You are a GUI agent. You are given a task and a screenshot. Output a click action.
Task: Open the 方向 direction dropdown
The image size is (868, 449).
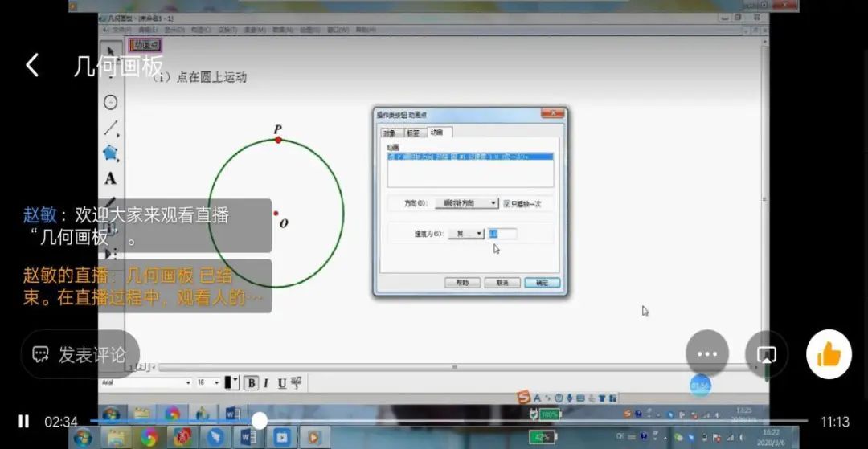[x=467, y=203]
